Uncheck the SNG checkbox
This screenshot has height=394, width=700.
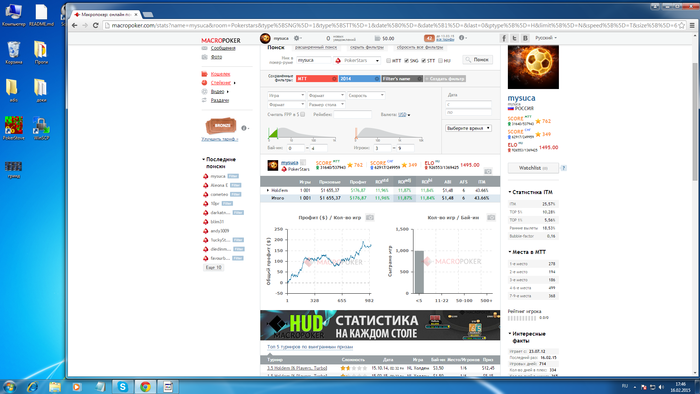(406, 61)
